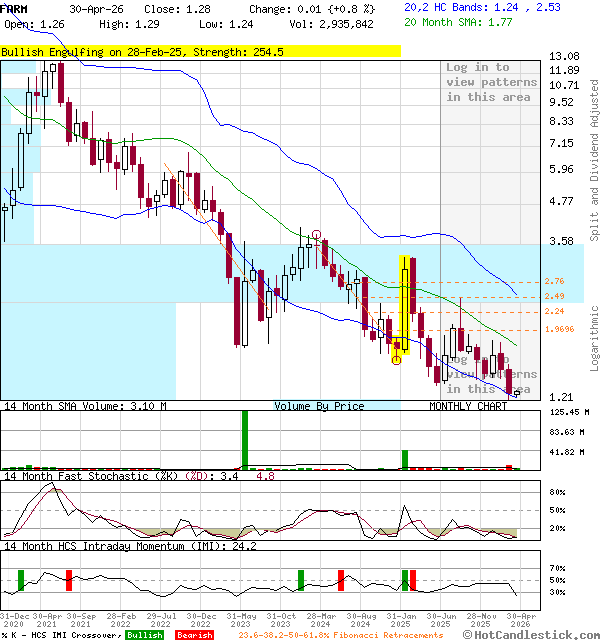Click the Volume By Price label
The width and height of the screenshot is (600, 640).
pos(319,406)
